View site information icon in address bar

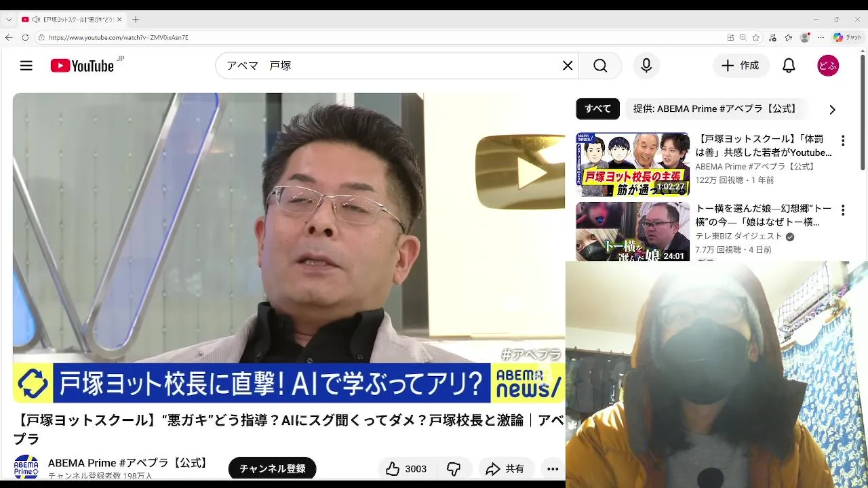(41, 37)
